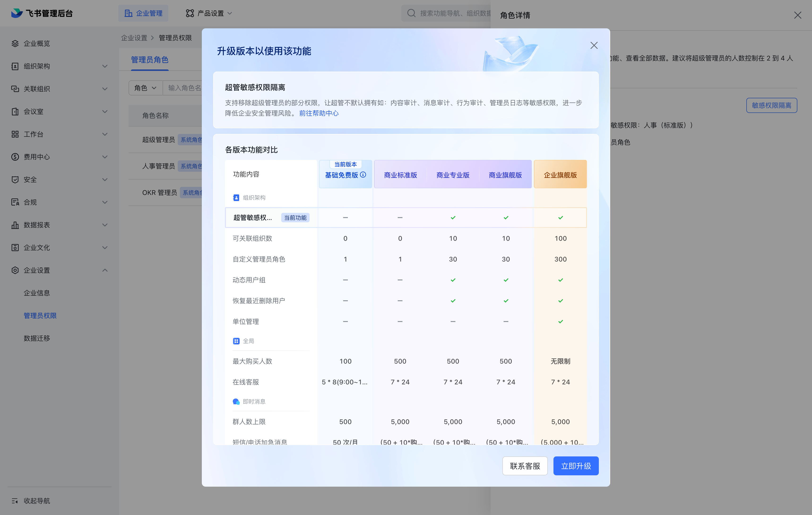Switch to the 企业管理 top tab
The width and height of the screenshot is (812, 515).
tap(143, 13)
